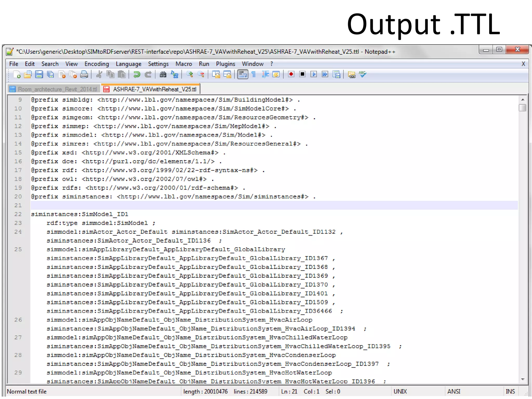The height and width of the screenshot is (399, 532).
Task: Open the Edit menu
Action: click(30, 64)
